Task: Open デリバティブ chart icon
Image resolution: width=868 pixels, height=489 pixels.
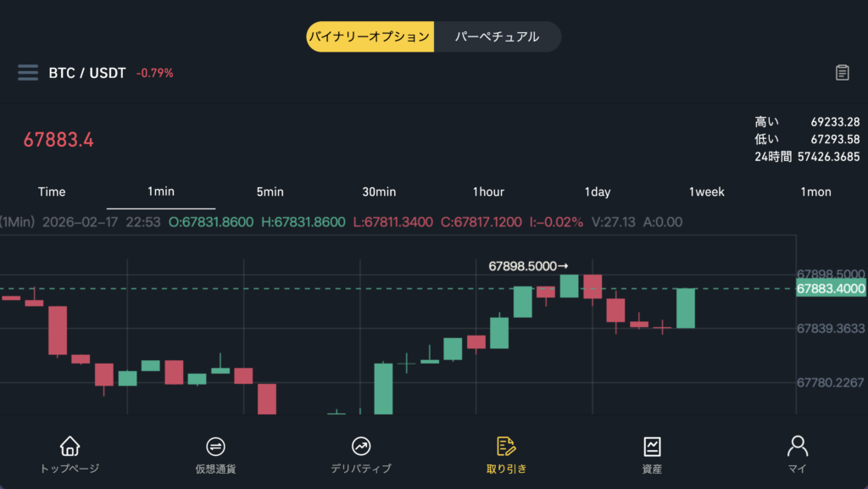Action: coord(361,446)
